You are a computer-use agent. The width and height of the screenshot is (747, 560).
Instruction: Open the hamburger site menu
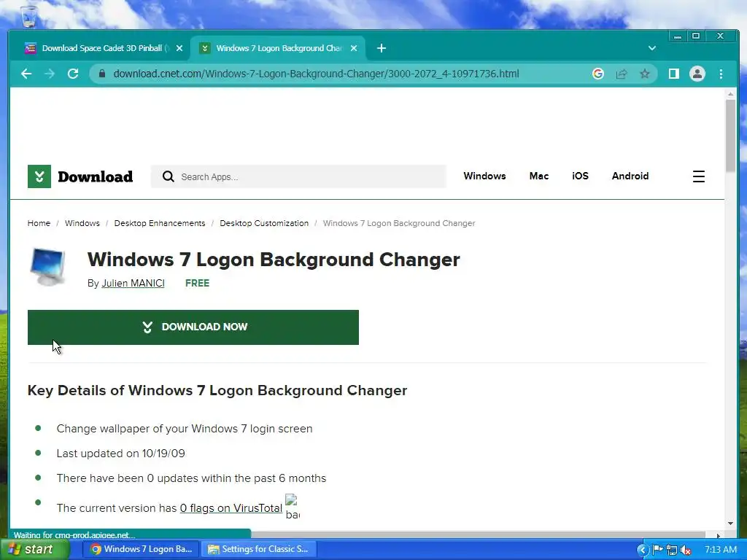point(698,176)
